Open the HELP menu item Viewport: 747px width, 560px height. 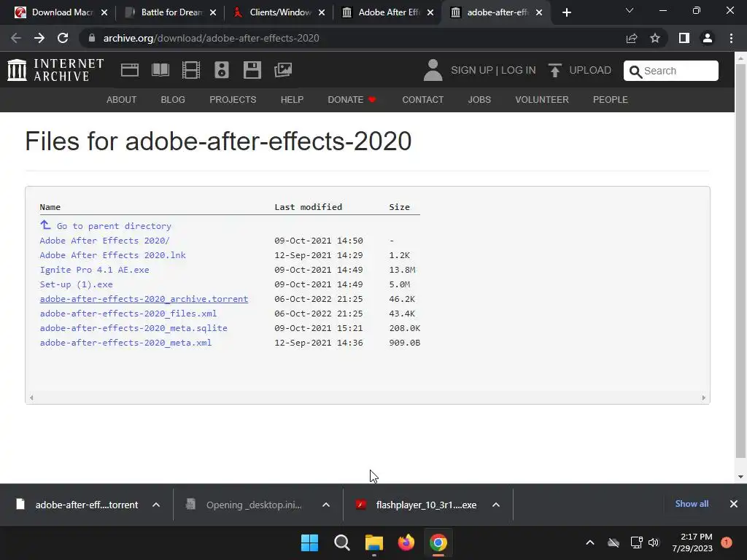[x=292, y=99]
